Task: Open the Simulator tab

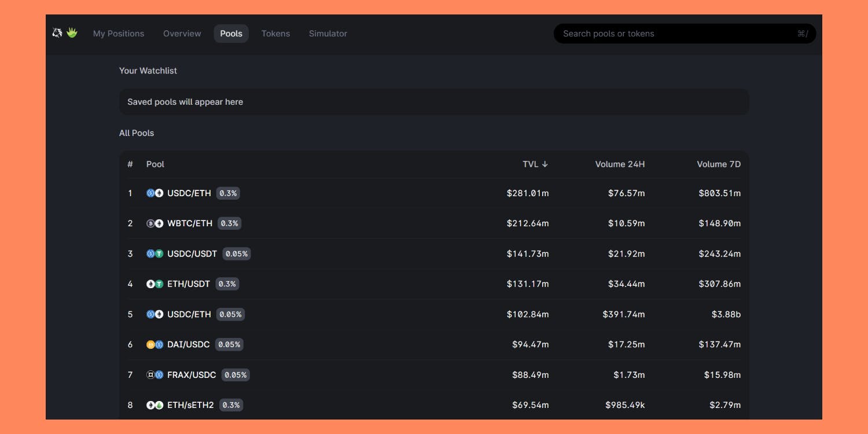Action: (328, 33)
